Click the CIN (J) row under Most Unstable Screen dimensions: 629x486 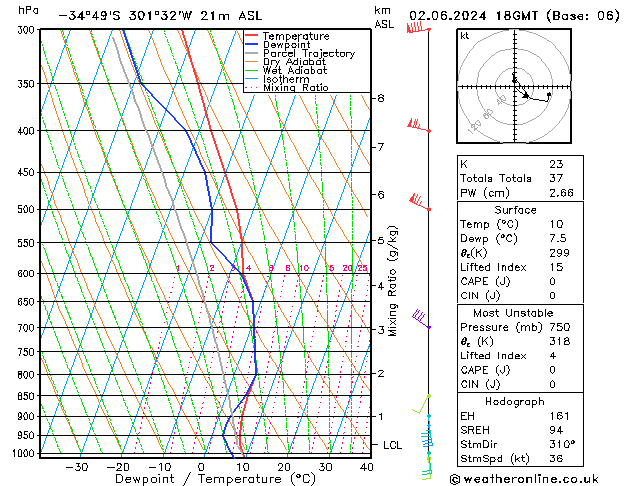pos(520,384)
